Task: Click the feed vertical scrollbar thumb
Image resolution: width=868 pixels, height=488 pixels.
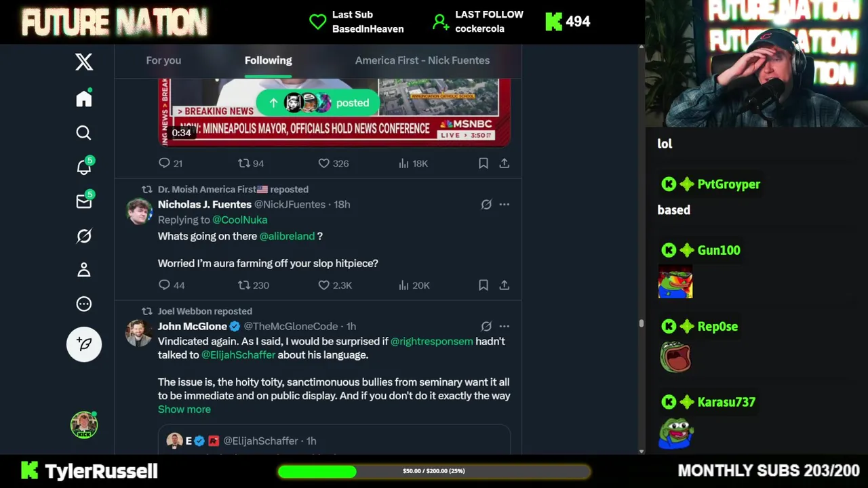Action: pos(641,324)
